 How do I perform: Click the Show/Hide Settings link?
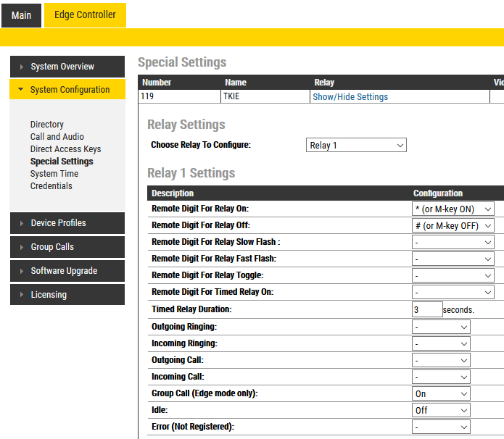click(x=350, y=97)
